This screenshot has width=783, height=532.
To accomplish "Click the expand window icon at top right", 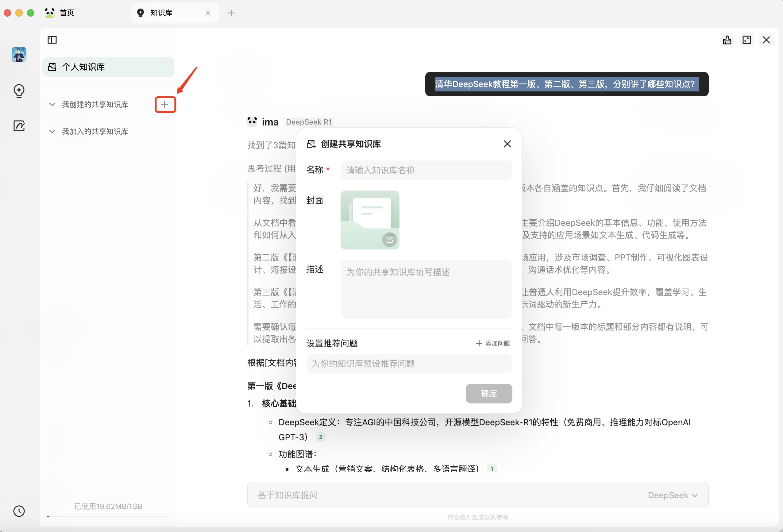I will point(746,40).
